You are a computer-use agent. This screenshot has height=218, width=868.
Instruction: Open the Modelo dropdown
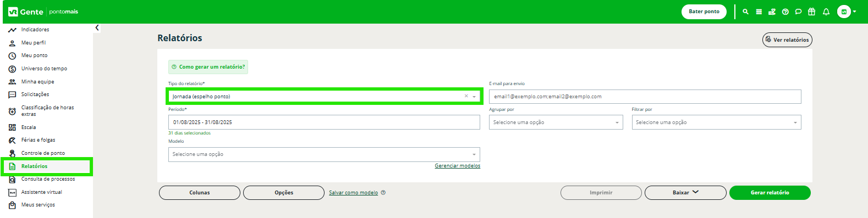[324, 154]
